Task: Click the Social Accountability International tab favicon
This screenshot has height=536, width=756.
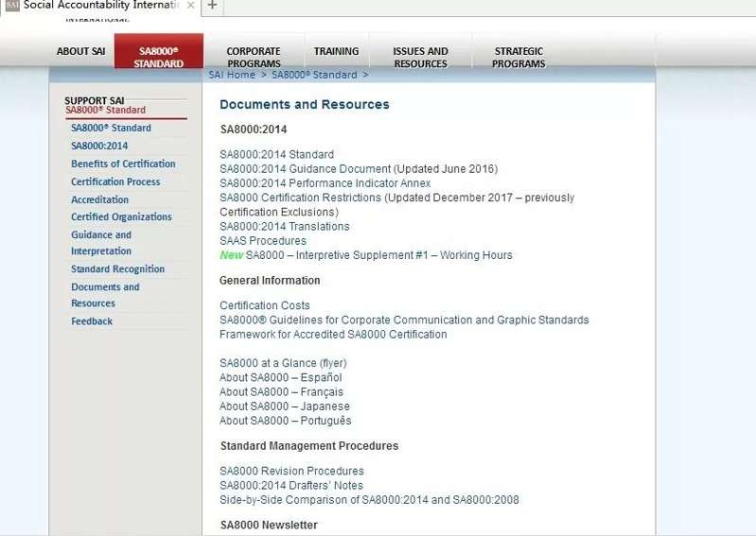Action: pyautogui.click(x=11, y=5)
